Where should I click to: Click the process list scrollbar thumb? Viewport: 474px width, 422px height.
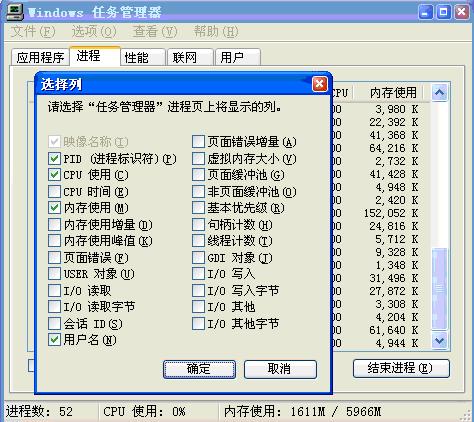[439, 288]
